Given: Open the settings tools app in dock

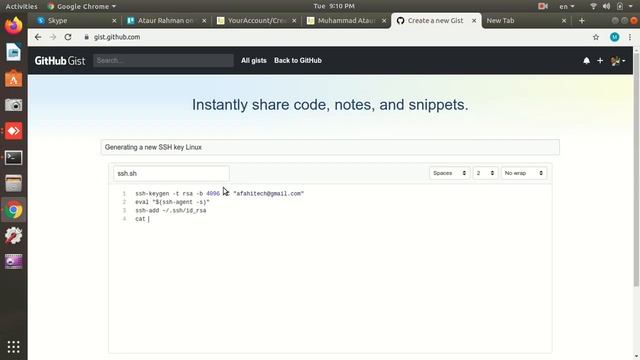Looking at the screenshot, I should click(x=13, y=236).
